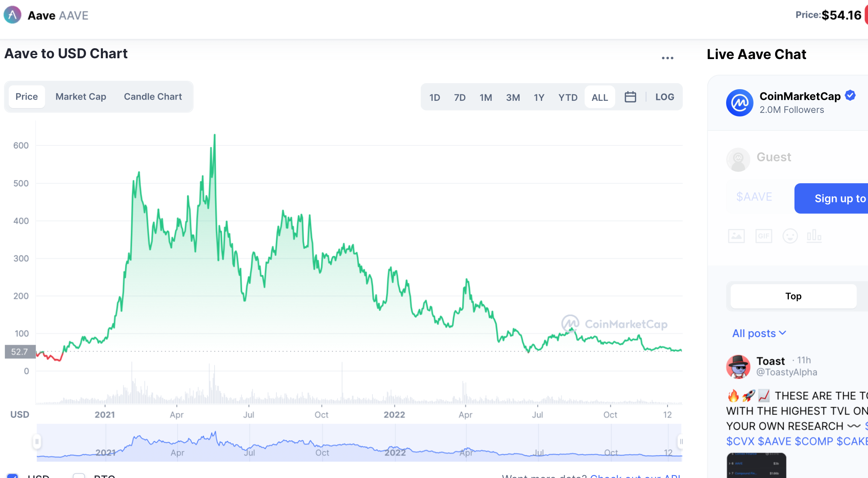This screenshot has width=868, height=478.
Task: Click the Sign up to button
Action: (x=831, y=198)
